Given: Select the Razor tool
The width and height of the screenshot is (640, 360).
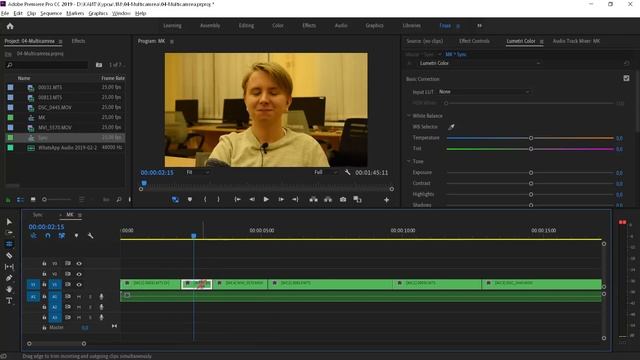Looking at the screenshot, I should [9, 255].
